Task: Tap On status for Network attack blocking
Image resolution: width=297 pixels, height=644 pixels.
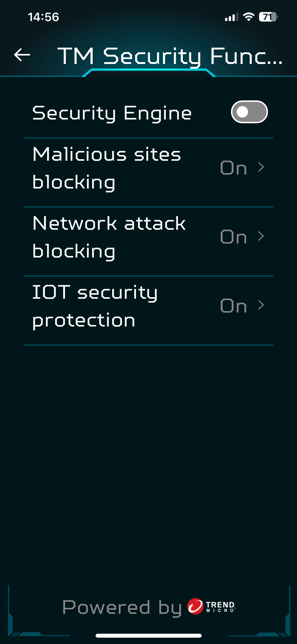Action: click(x=233, y=237)
